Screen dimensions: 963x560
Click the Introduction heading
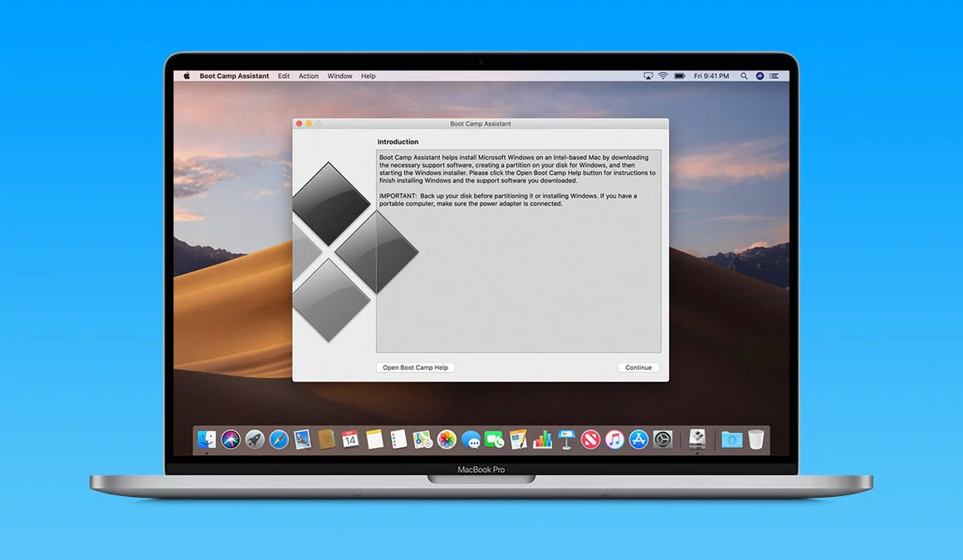[x=398, y=142]
